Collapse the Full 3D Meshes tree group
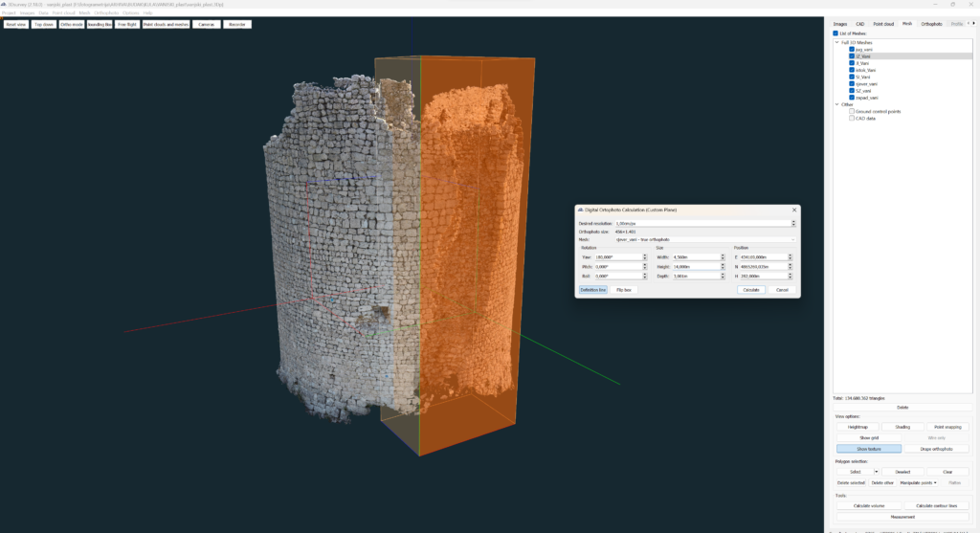This screenshot has width=980, height=533. tap(836, 42)
